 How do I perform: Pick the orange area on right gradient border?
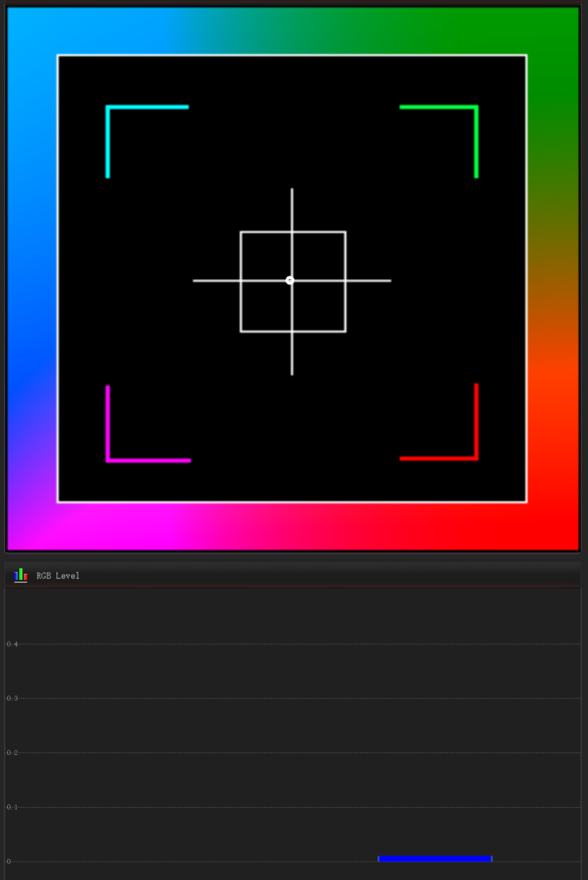[553, 370]
